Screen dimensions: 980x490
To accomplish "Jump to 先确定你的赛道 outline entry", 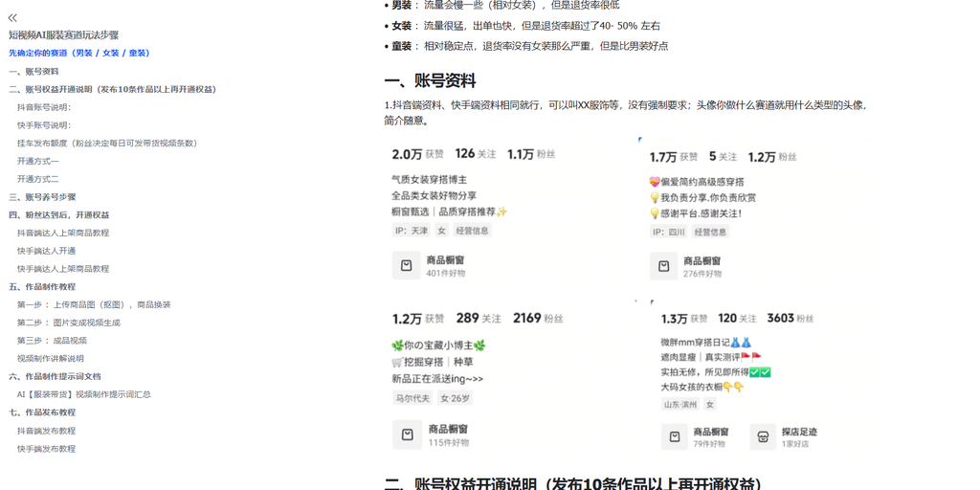I will (79, 54).
